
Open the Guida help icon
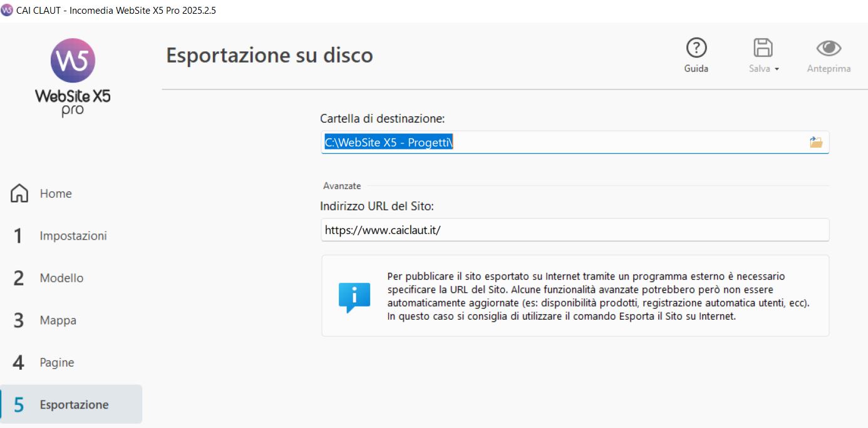point(696,48)
